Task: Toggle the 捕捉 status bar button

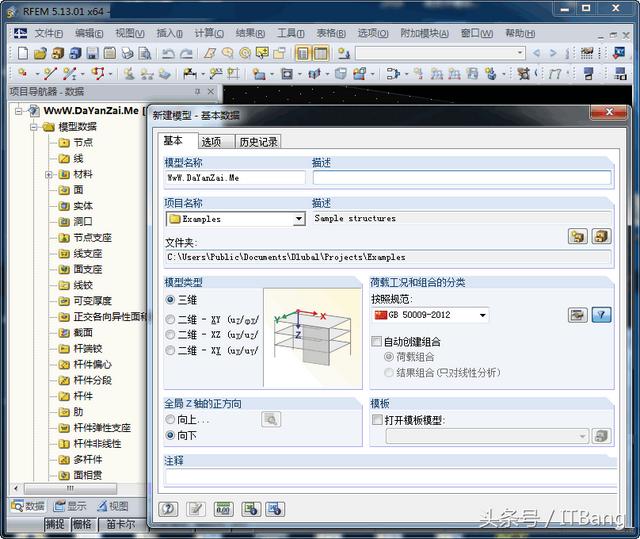Action: tap(56, 524)
